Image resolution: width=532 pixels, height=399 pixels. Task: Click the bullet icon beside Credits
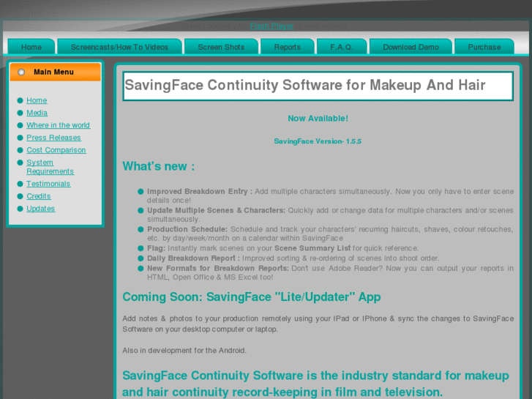(x=20, y=196)
